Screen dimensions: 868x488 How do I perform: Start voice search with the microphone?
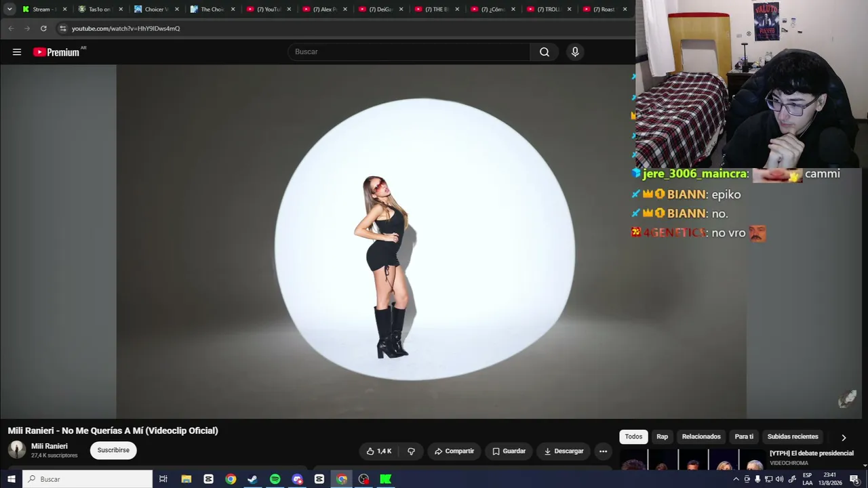point(575,52)
